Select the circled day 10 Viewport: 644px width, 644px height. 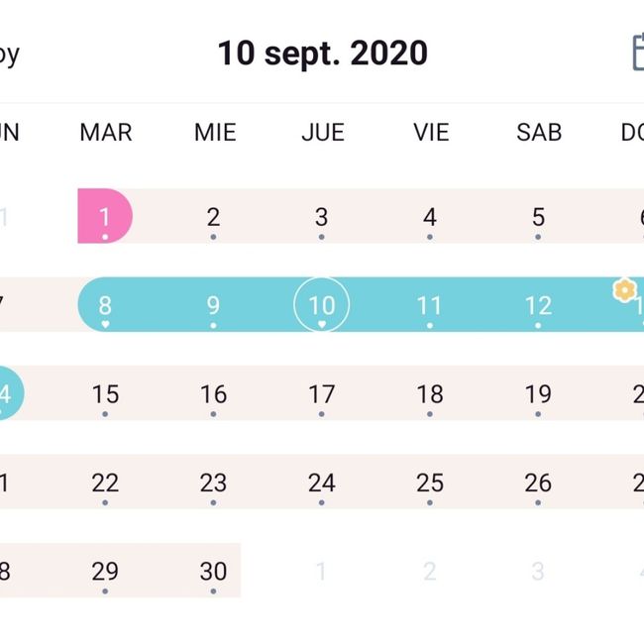point(322,305)
